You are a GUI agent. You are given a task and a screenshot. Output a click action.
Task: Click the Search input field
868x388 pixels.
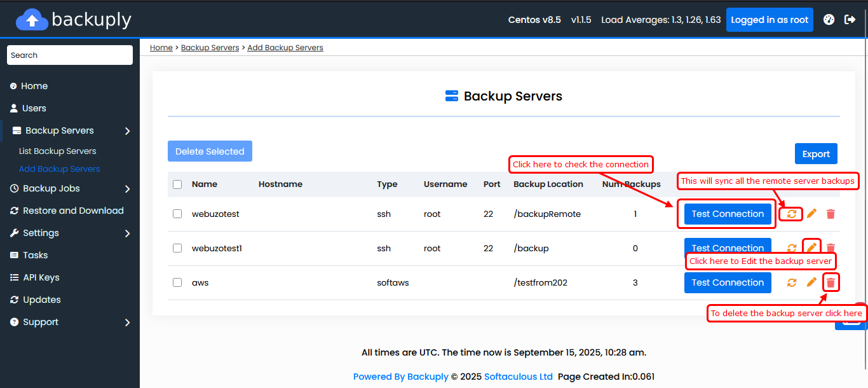pos(70,55)
